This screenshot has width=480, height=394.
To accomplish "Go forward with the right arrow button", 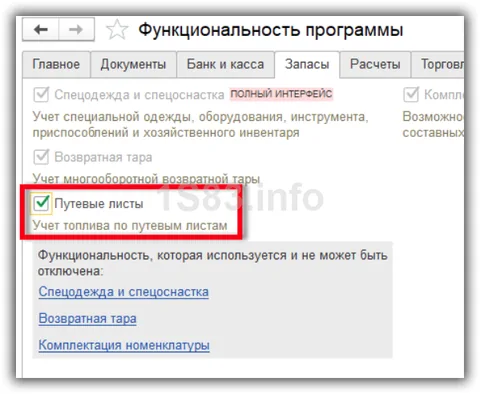I will [76, 30].
